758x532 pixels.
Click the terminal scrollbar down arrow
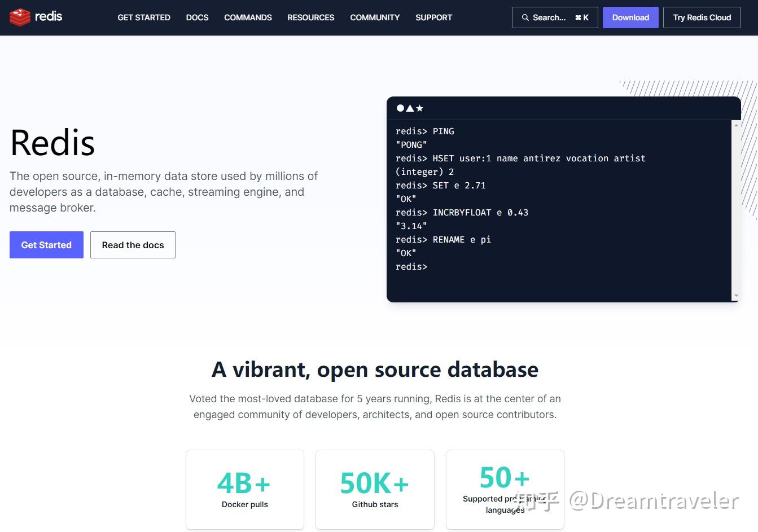point(736,296)
